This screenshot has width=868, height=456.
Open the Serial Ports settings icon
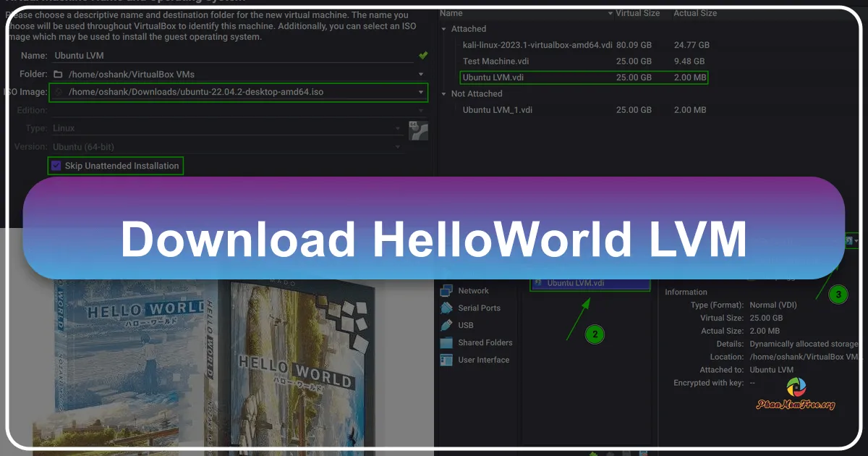tap(446, 308)
